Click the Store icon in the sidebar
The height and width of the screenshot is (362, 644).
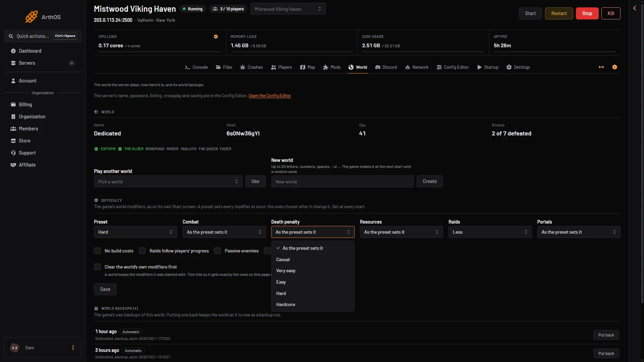click(13, 141)
